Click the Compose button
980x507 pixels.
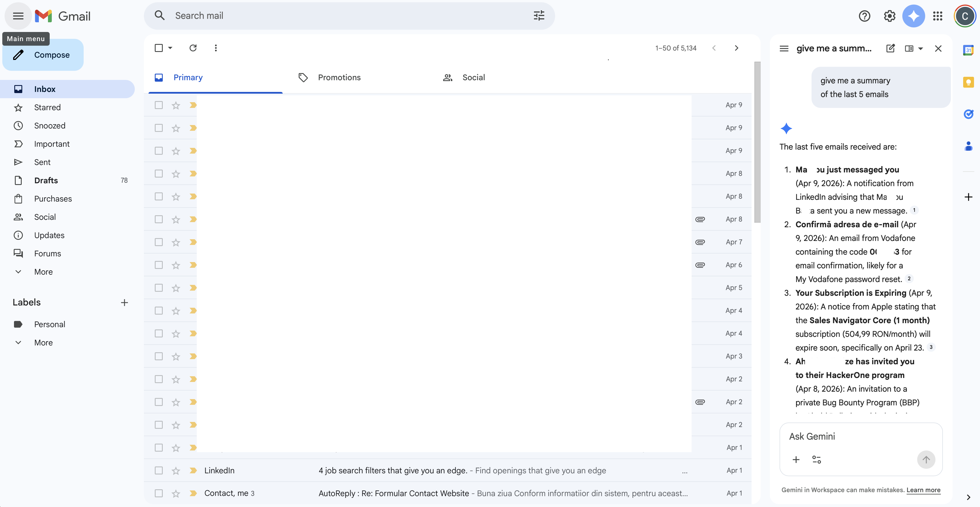[43, 55]
